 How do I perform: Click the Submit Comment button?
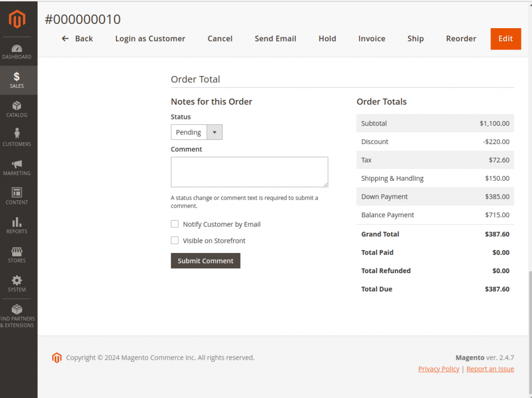[x=205, y=260]
